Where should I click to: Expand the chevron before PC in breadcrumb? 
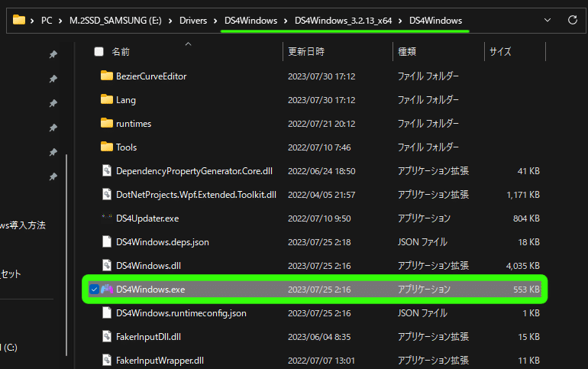coord(32,21)
